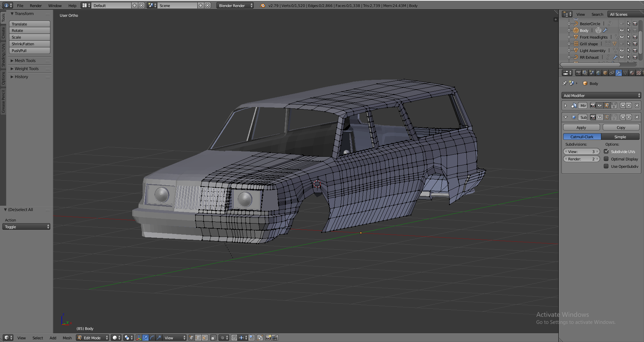Uncheck the Subdivide UVs checkbox
Image resolution: width=644 pixels, height=342 pixels.
click(606, 151)
